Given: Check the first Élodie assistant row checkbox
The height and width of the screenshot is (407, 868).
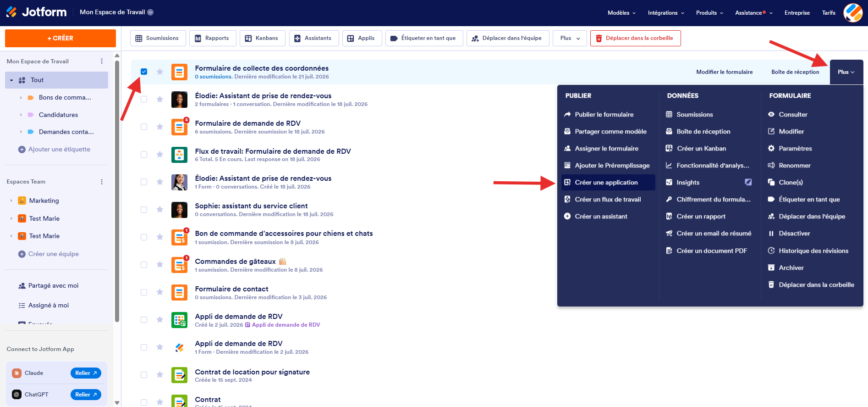Looking at the screenshot, I should click(144, 99).
